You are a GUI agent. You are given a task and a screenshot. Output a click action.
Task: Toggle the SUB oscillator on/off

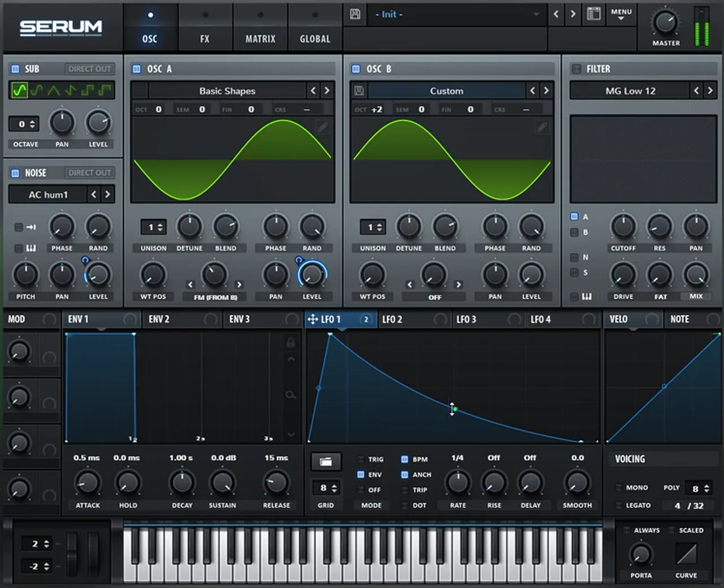click(15, 69)
